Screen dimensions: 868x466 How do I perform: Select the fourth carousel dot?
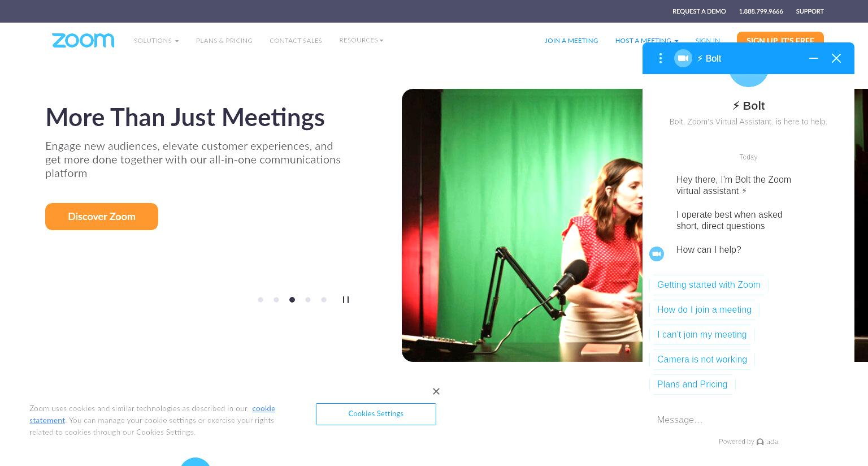coord(308,300)
